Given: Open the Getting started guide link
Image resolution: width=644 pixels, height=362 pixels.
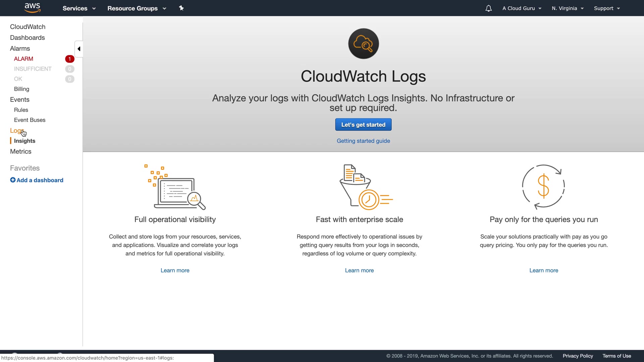Looking at the screenshot, I should point(363,141).
